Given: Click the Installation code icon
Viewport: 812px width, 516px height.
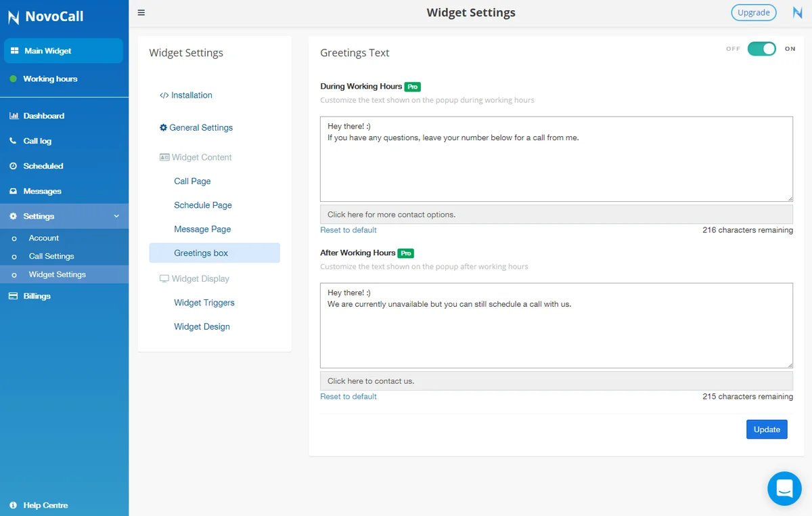Looking at the screenshot, I should pos(164,95).
